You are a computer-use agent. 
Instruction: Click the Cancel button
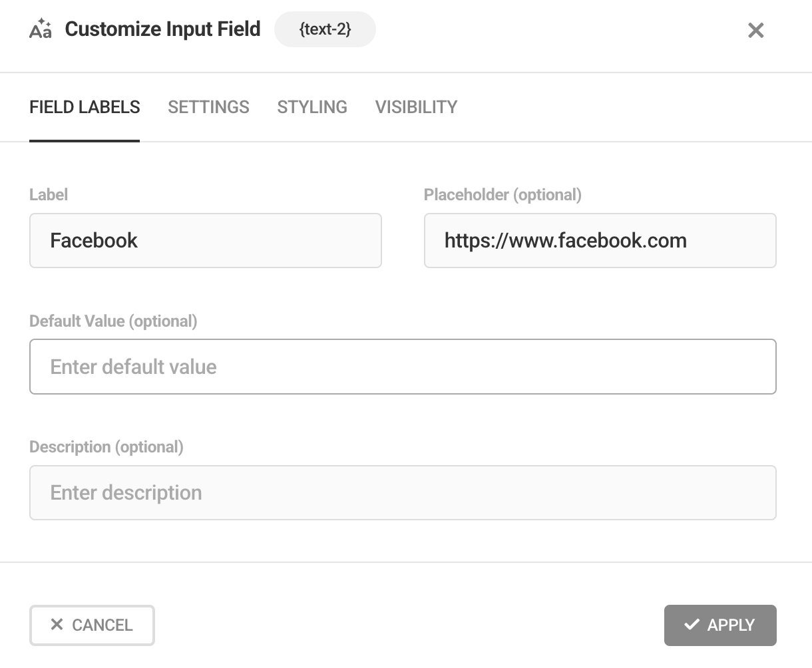tap(92, 625)
